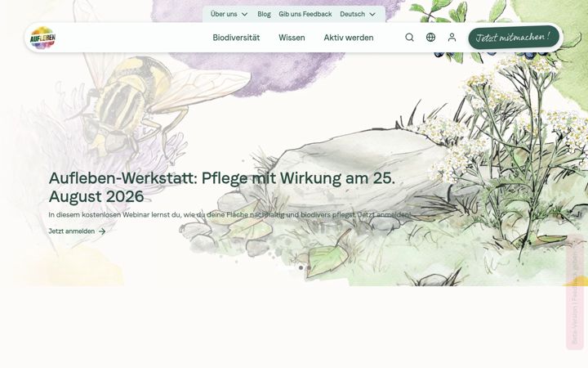Follow the arrow beside Jetzt anmelden
The width and height of the screenshot is (588, 368).
click(x=102, y=231)
